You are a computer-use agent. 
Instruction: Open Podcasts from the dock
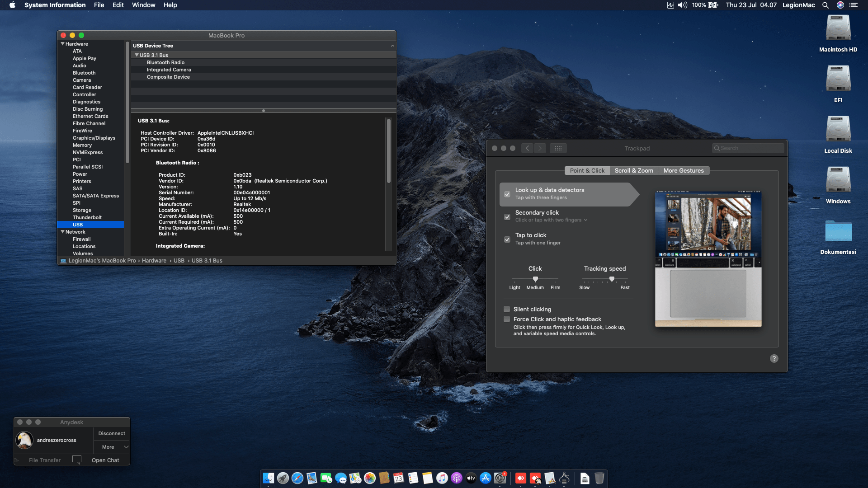tap(457, 478)
